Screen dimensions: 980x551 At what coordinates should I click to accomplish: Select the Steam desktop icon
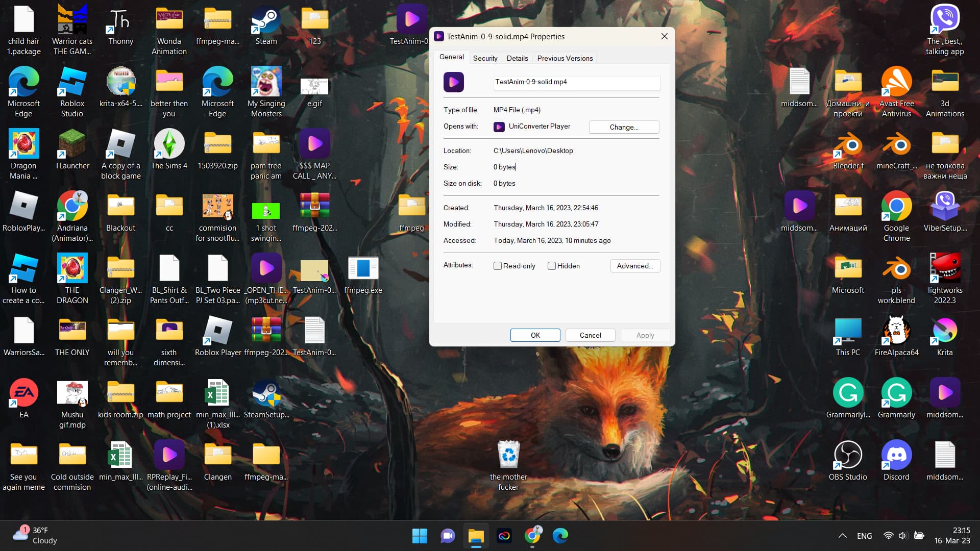(x=266, y=21)
